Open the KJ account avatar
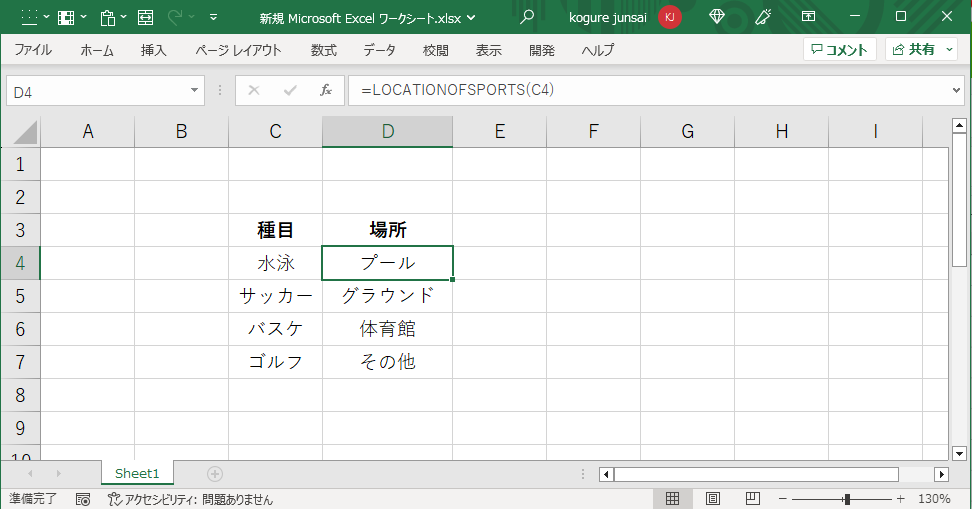Image resolution: width=972 pixels, height=509 pixels. click(669, 17)
